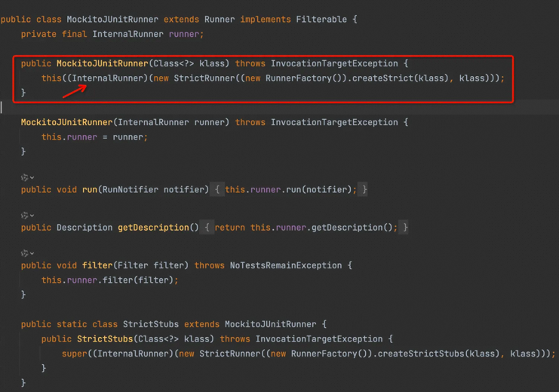This screenshot has height=392, width=559.
Task: Click the inlay icon above getDescription method
Action: coord(25,216)
